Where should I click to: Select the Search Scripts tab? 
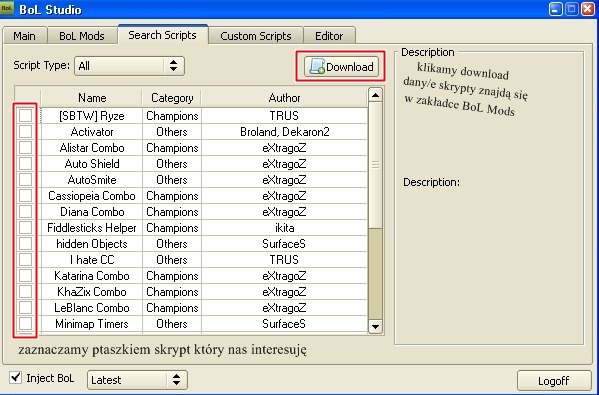coord(162,35)
